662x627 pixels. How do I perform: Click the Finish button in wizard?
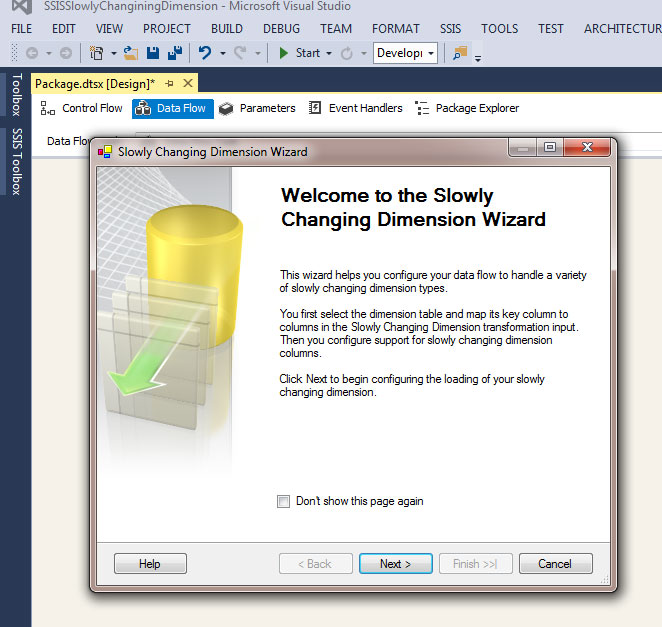pyautogui.click(x=475, y=564)
